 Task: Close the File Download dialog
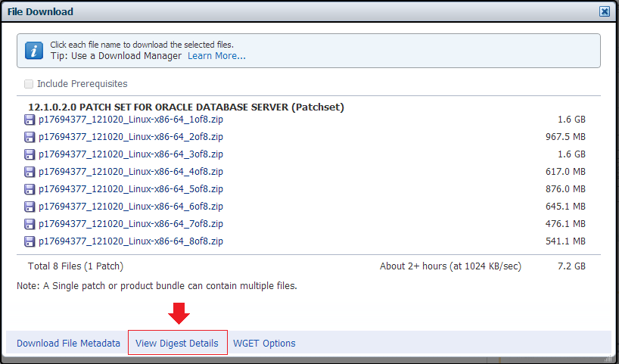(605, 11)
